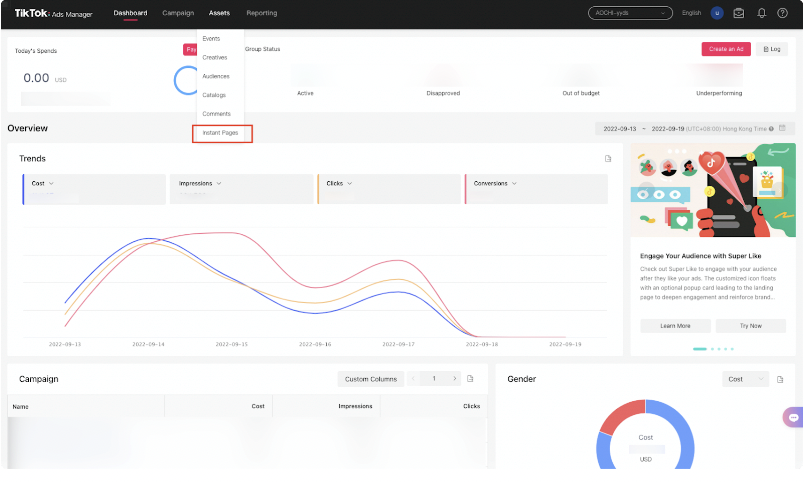
Task: Select the first carousel indicator dot
Action: click(x=700, y=349)
